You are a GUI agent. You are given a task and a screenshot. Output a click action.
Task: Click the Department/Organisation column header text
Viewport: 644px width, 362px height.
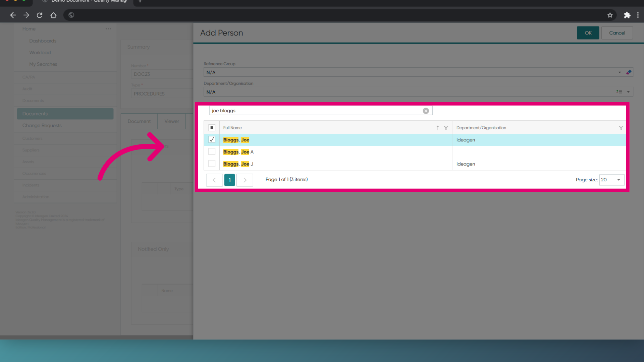click(481, 128)
